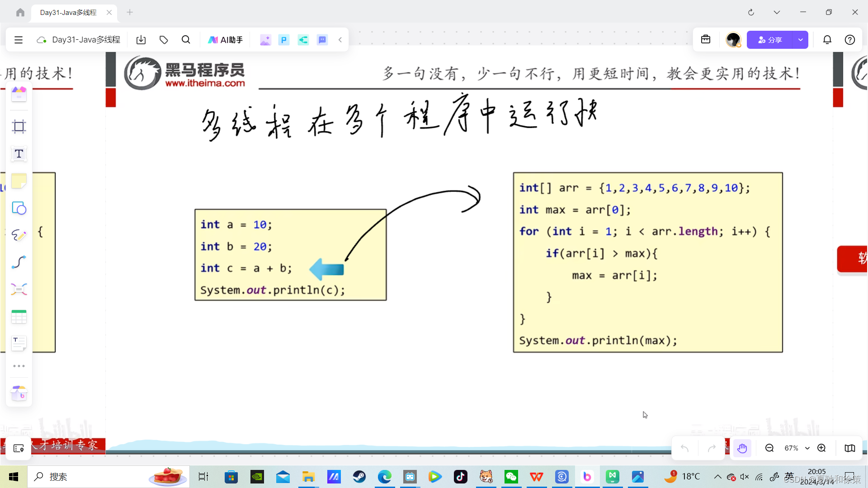
Task: Toggle the page outline view icon
Action: (x=849, y=448)
